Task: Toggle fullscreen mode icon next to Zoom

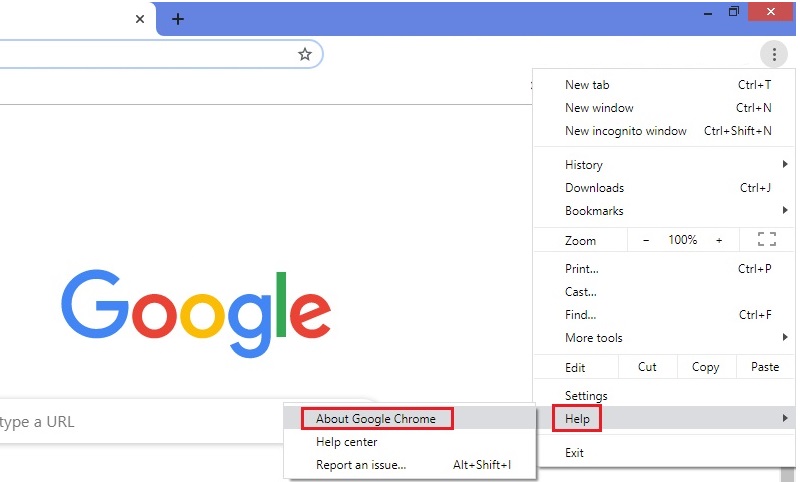Action: pos(767,240)
